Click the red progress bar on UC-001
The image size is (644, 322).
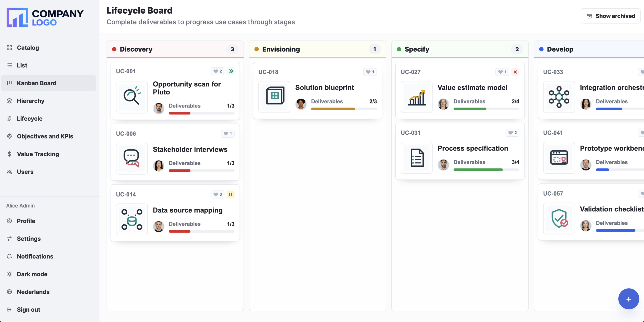(x=202, y=113)
